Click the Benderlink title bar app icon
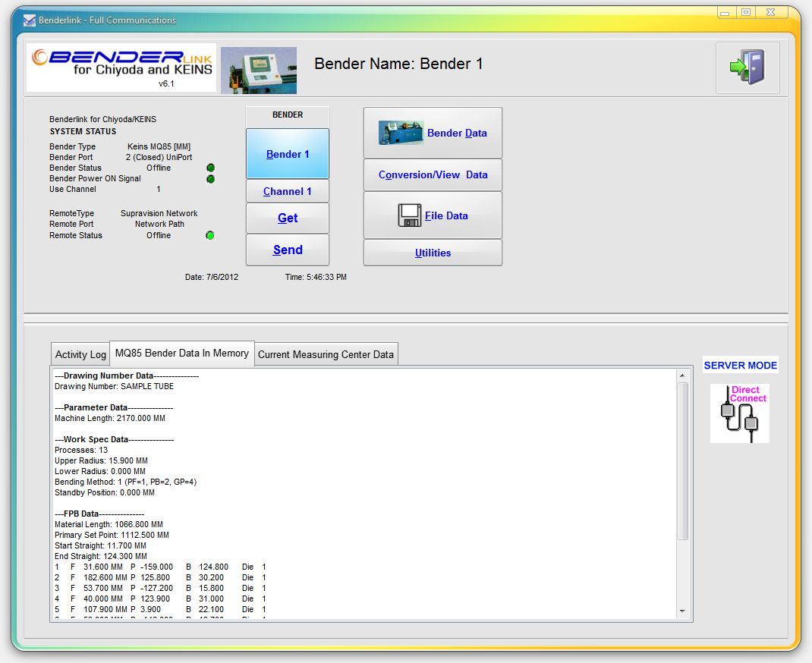Screen dimensions: 812x663 28,20
